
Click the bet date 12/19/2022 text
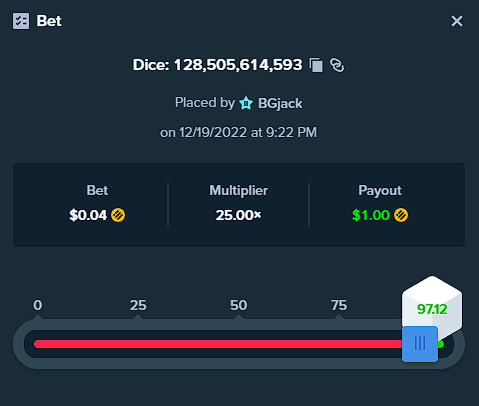pyautogui.click(x=213, y=132)
